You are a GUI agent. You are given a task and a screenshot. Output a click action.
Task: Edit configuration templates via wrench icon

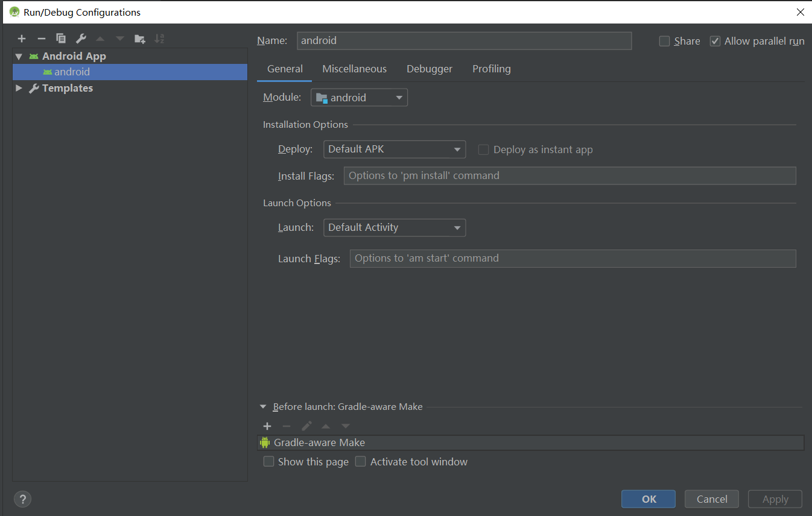(x=80, y=38)
